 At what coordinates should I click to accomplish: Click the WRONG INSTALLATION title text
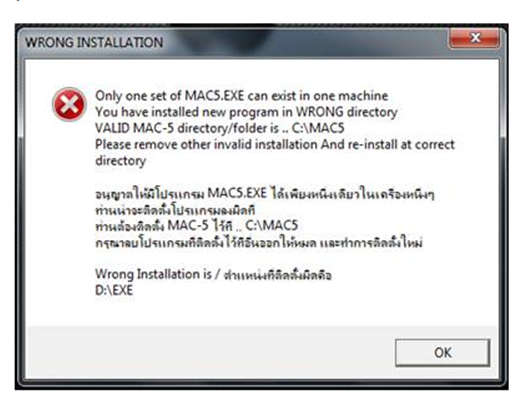click(94, 42)
